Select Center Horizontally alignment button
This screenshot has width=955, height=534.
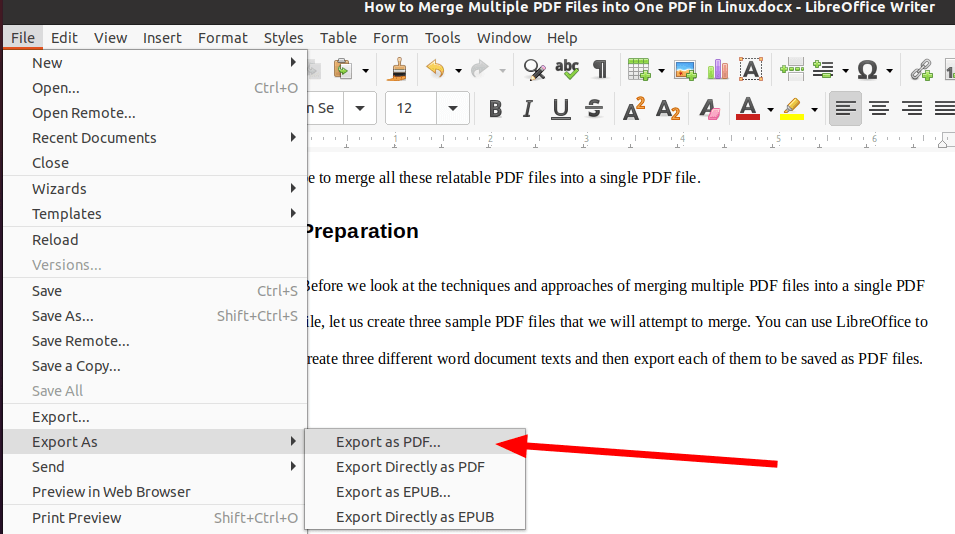point(878,109)
